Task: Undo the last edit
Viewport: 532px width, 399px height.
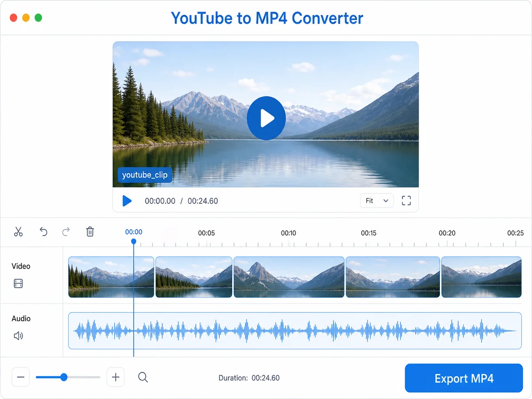Action: (43, 231)
